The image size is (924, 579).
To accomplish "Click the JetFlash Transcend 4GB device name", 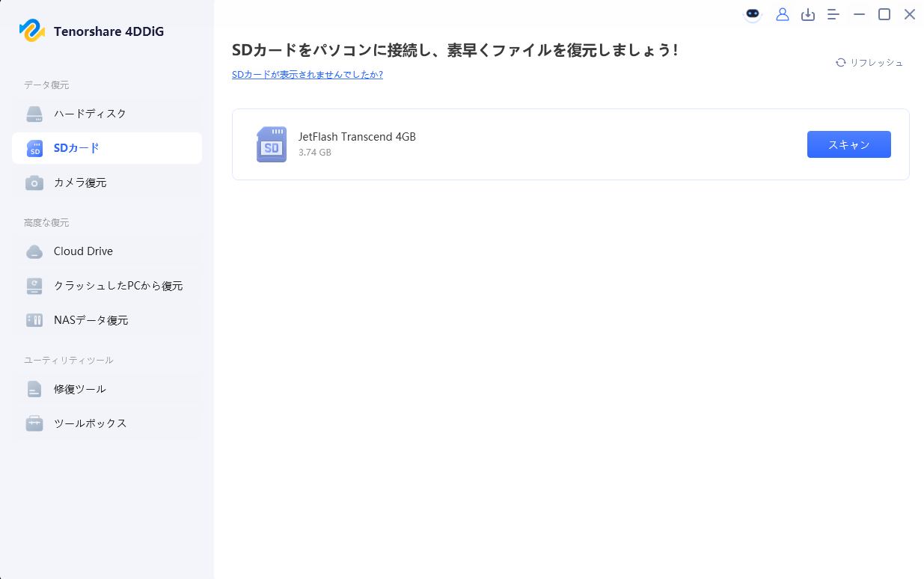I will [x=357, y=137].
